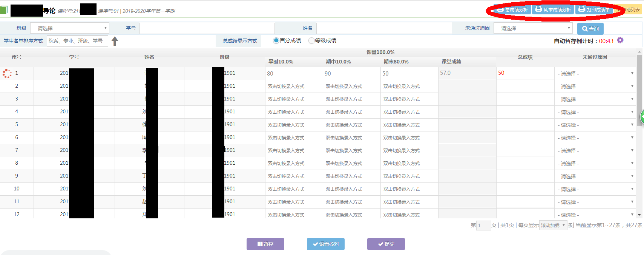Select the 等级成绩 radio option

tap(311, 40)
